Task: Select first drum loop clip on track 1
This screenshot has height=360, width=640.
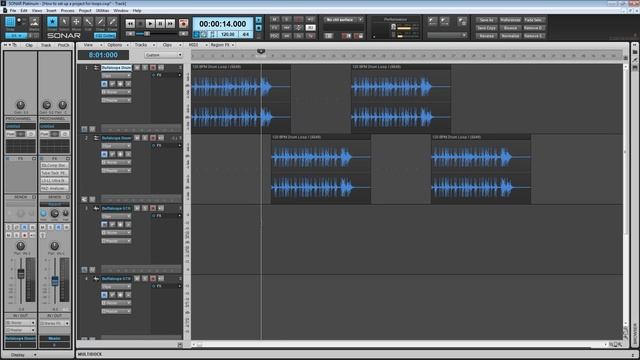Action: click(x=241, y=98)
